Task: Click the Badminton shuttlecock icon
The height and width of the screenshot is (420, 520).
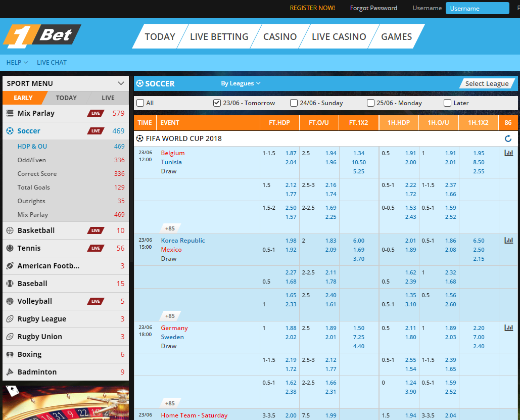Action: 10,372
